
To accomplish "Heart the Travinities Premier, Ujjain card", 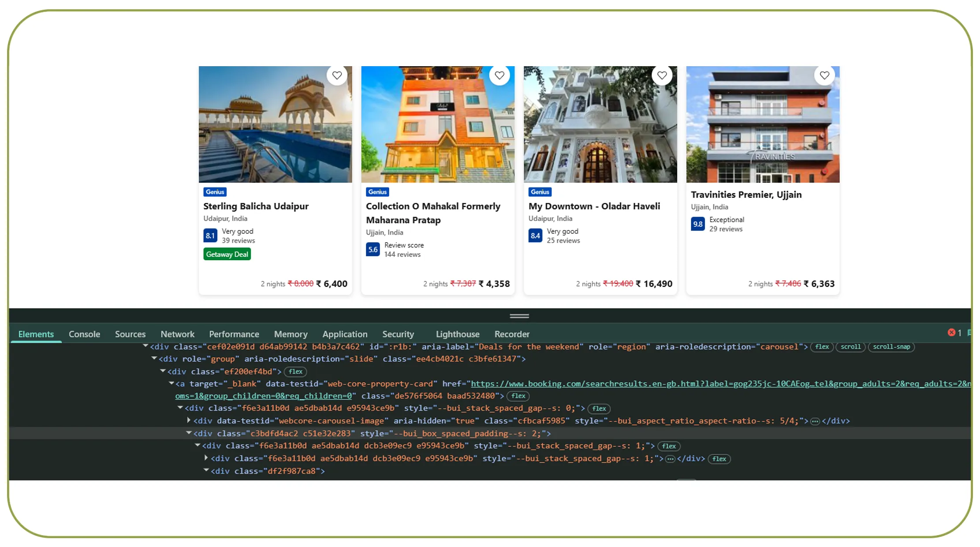I will click(x=824, y=75).
